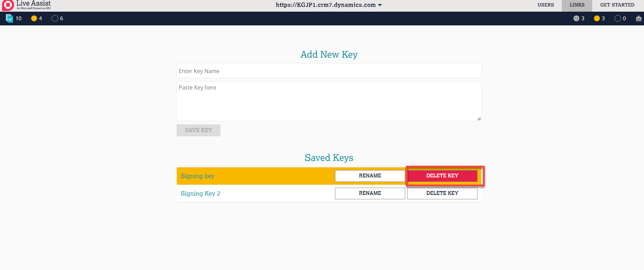Image resolution: width=644 pixels, height=270 pixels.
Task: Open the LINKS tab
Action: 577,5
